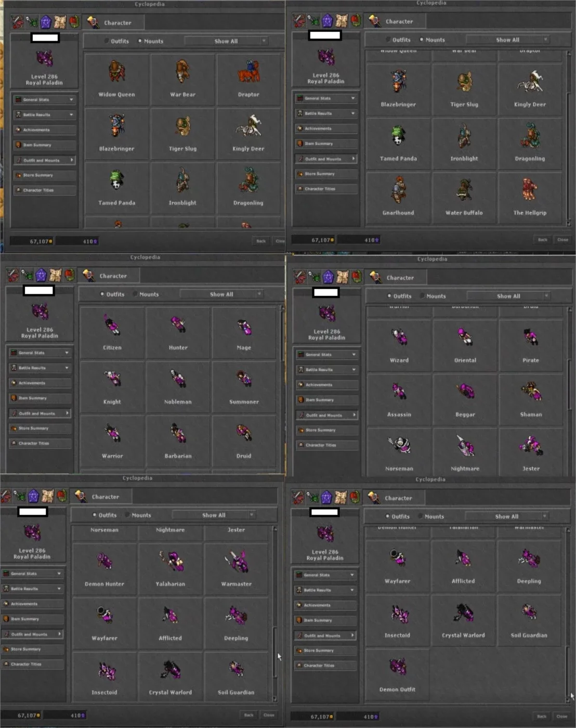
Task: Select The Hellgrip mount
Action: pos(530,198)
